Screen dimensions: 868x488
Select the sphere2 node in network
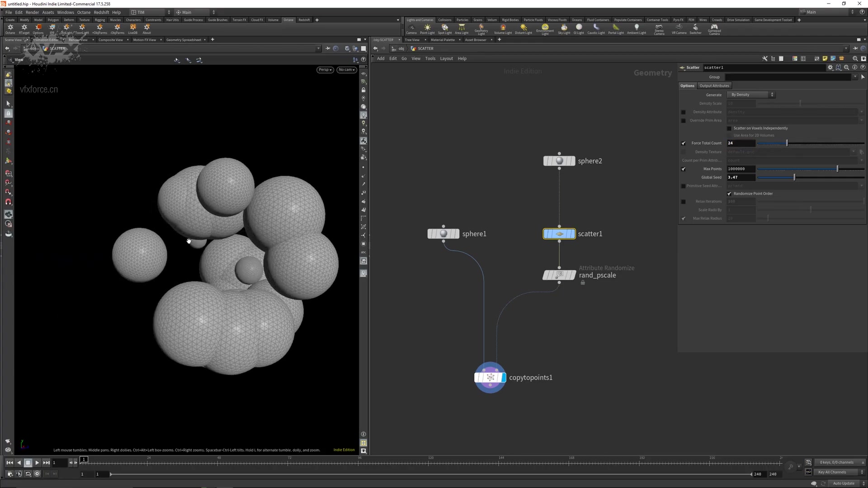559,161
